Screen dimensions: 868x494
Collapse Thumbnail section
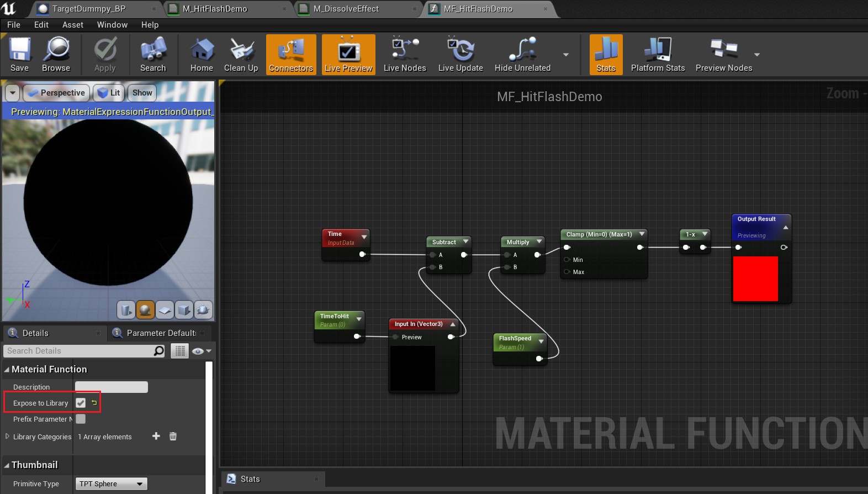(x=7, y=465)
